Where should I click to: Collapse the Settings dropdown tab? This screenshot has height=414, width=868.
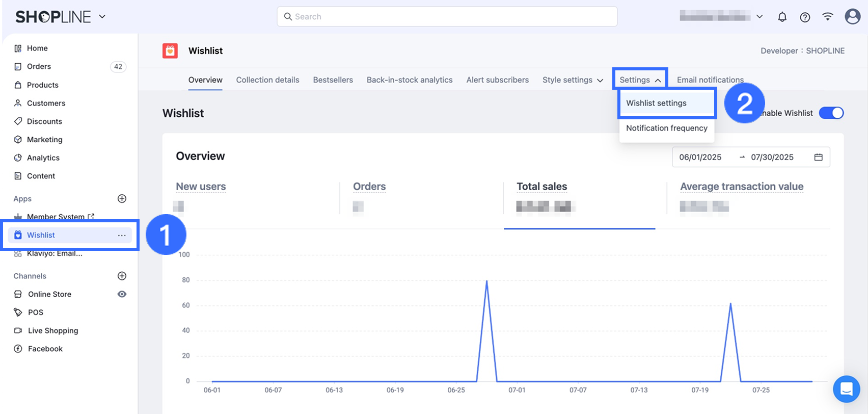[x=640, y=80]
